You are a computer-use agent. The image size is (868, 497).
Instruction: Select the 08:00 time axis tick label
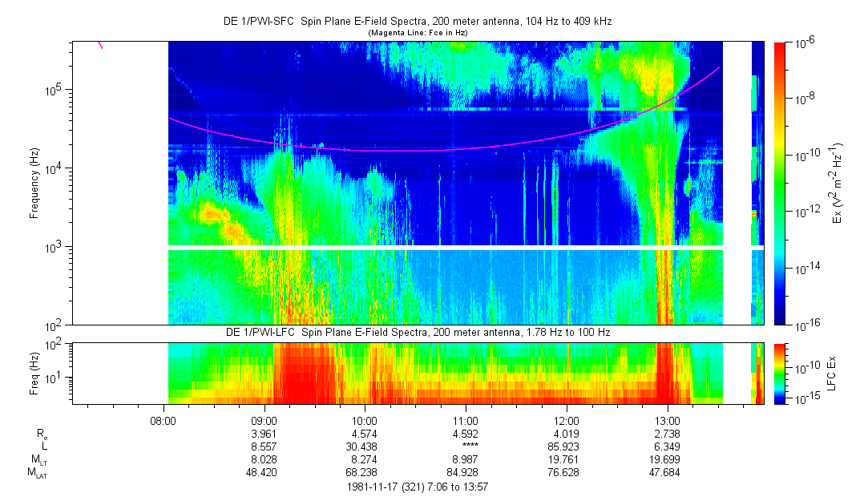tap(164, 419)
